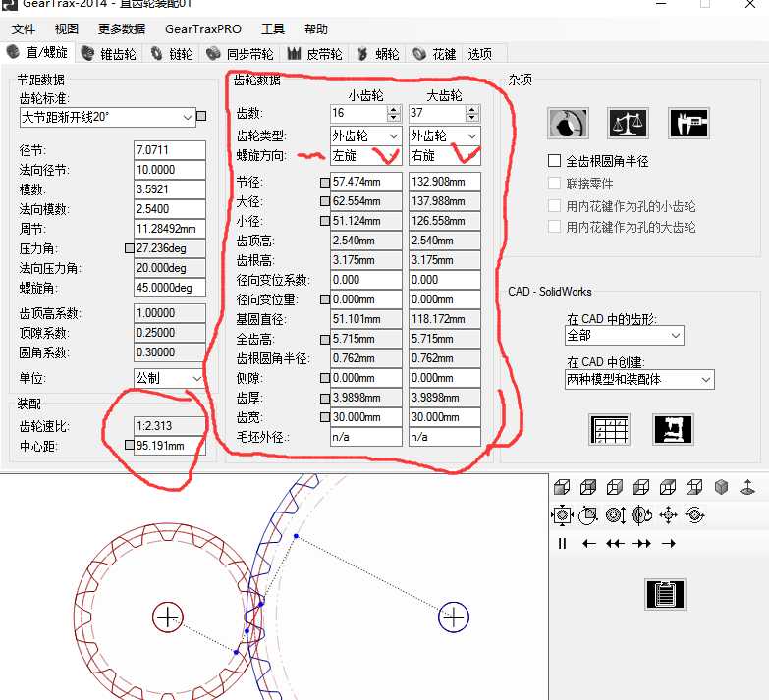
Task: Toggle checkbox beside 中心距 field
Action: [129, 445]
